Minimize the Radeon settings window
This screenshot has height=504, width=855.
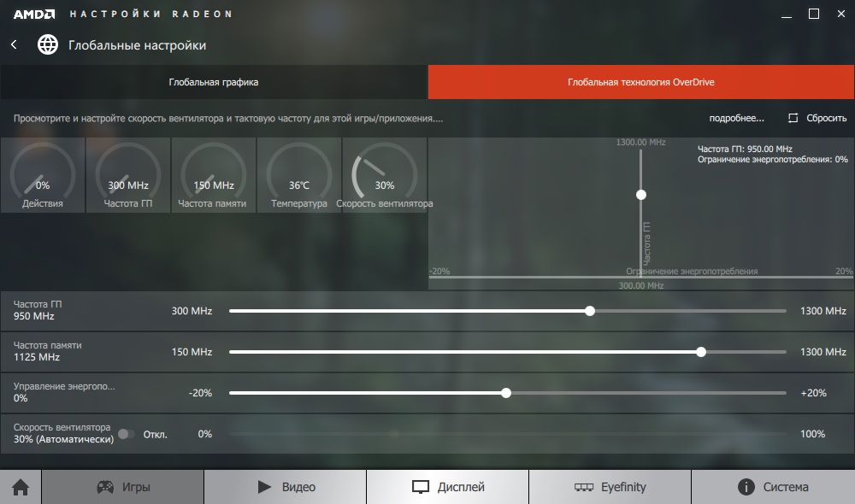787,15
